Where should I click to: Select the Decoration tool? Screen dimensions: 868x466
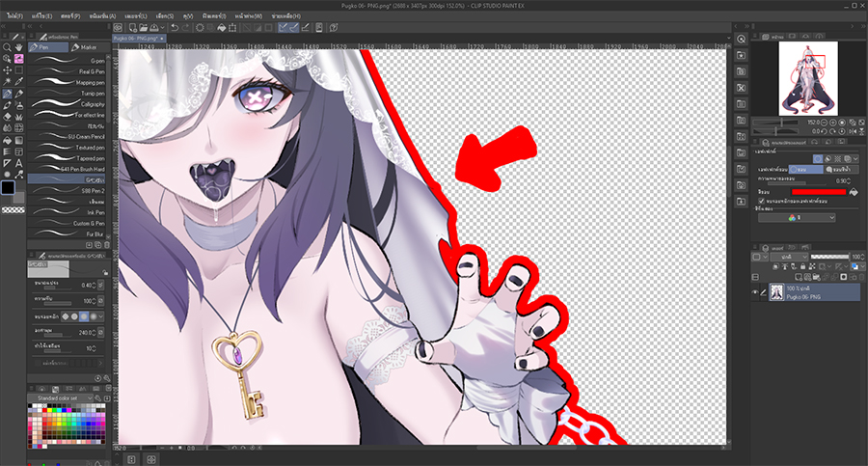[19, 117]
